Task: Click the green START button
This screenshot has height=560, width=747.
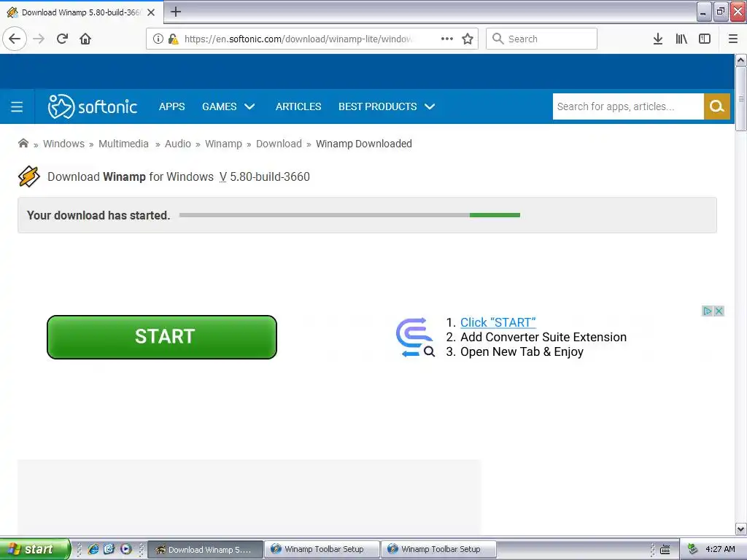Action: 161,337
